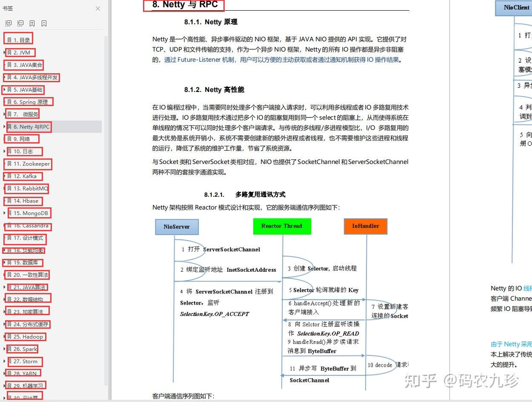Expand the 6. Spring 原理 bookmark node
The width and height of the screenshot is (532, 402).
(x=4, y=102)
